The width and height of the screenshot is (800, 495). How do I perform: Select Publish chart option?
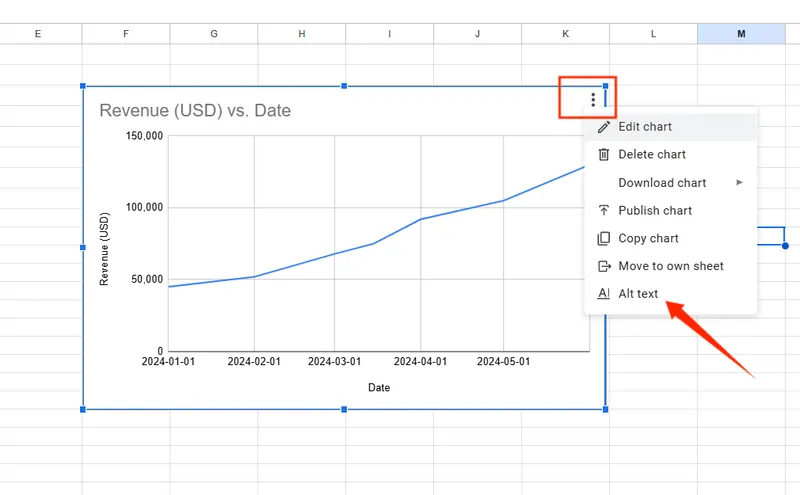pyautogui.click(x=655, y=210)
